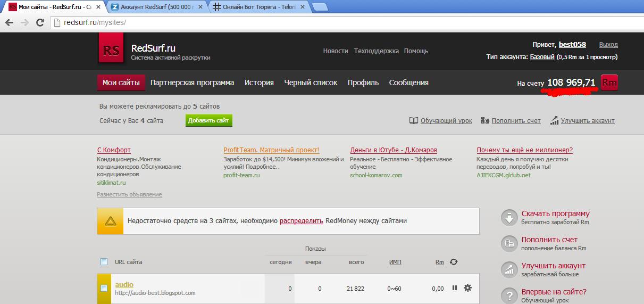Open Профиль menu item

363,83
